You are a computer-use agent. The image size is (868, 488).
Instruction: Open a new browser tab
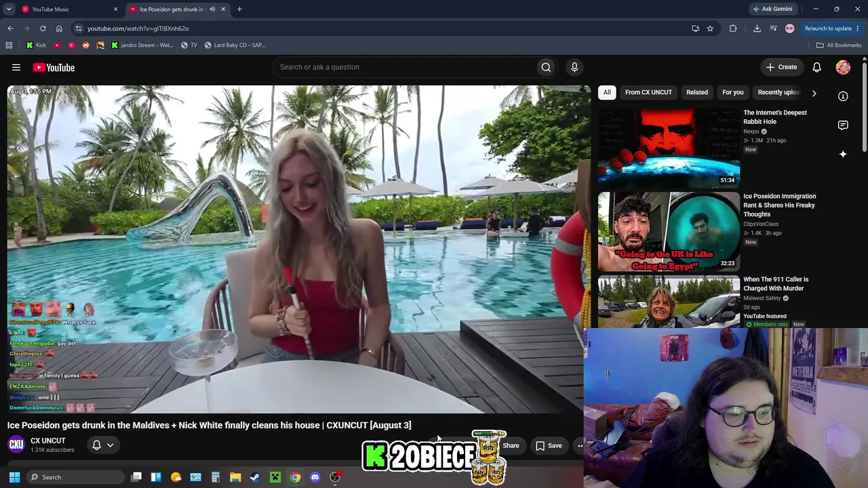point(239,9)
